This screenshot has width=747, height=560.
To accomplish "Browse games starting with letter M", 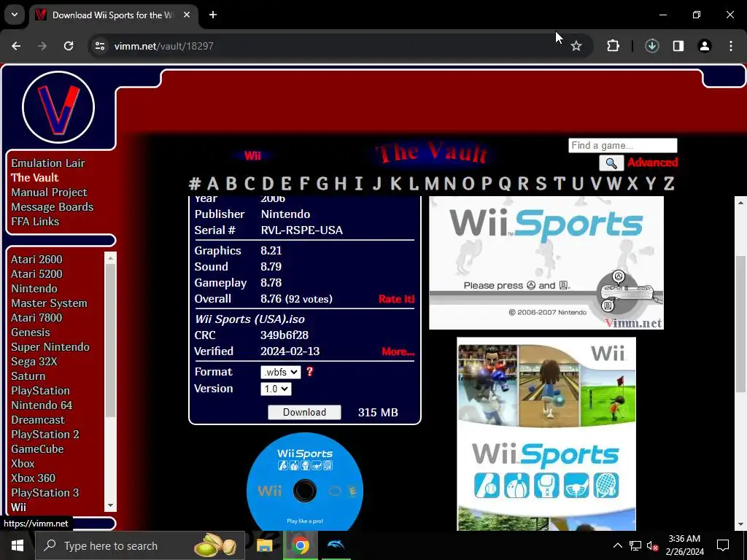I will (432, 183).
